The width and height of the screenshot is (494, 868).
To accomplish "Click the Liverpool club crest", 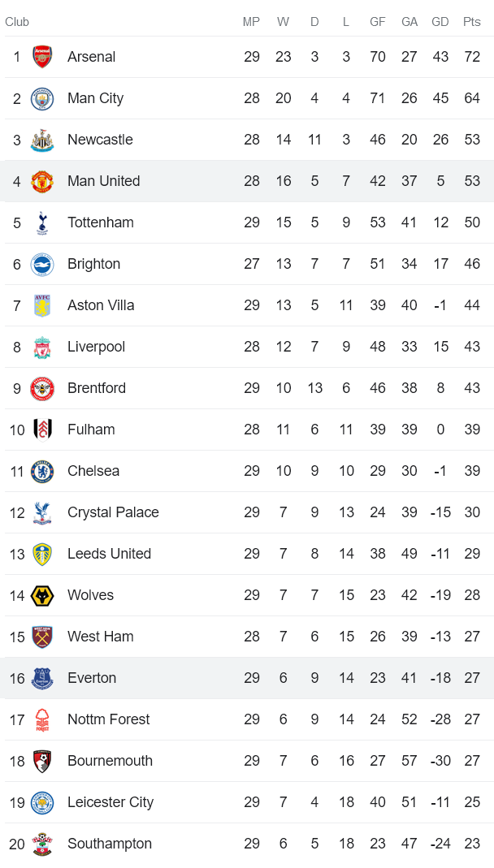I will (x=42, y=347).
